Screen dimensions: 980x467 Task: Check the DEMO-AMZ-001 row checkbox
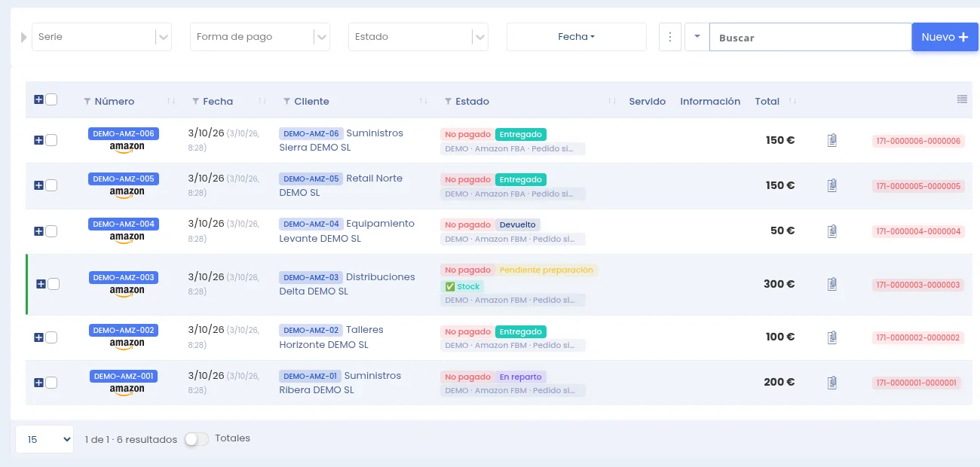point(51,383)
